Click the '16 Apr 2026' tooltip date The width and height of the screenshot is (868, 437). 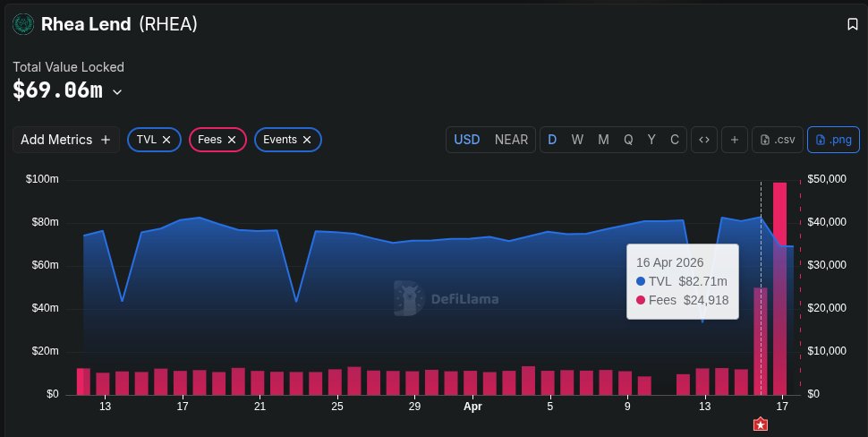tap(670, 262)
